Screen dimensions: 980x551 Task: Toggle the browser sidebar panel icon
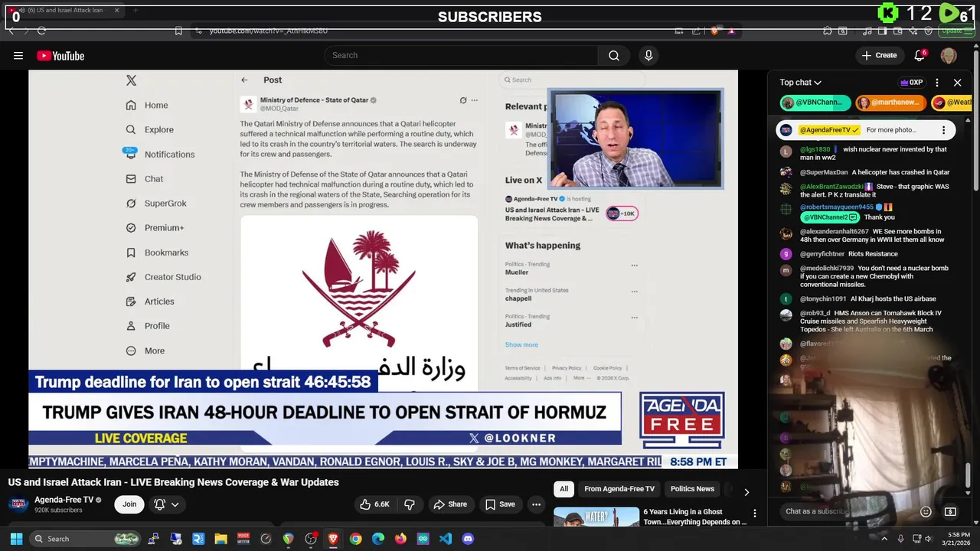pyautogui.click(x=882, y=31)
